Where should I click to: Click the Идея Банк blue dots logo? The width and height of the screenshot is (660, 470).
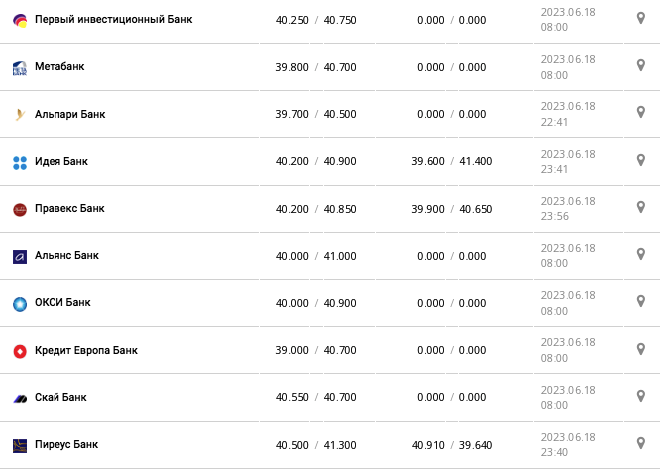click(x=19, y=162)
